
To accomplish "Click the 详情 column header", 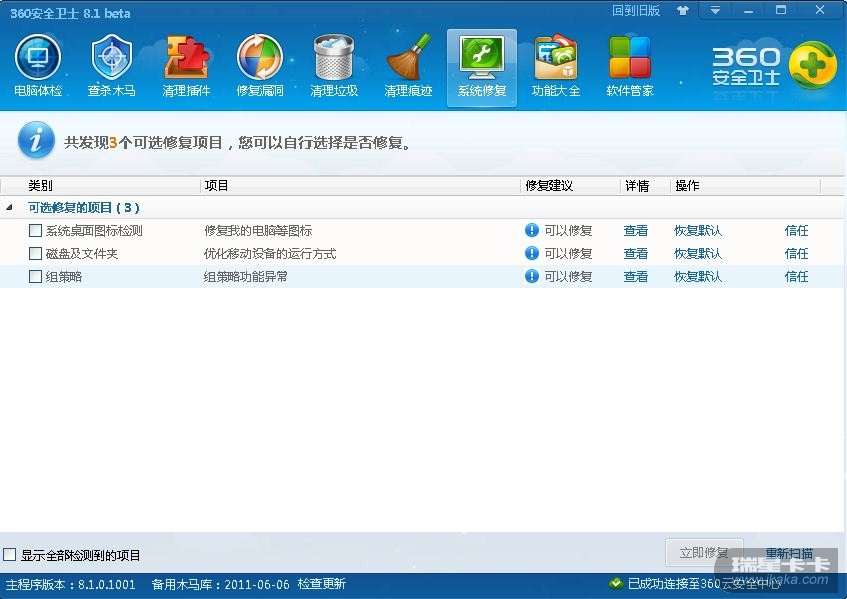I will (637, 186).
